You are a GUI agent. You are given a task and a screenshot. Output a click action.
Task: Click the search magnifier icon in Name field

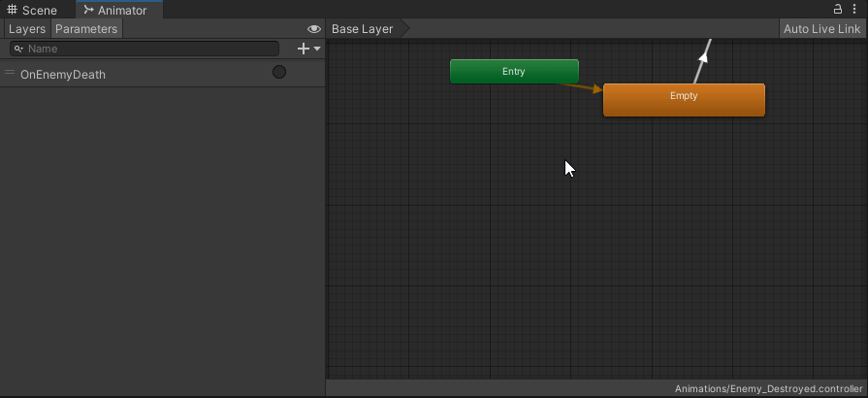(18, 49)
